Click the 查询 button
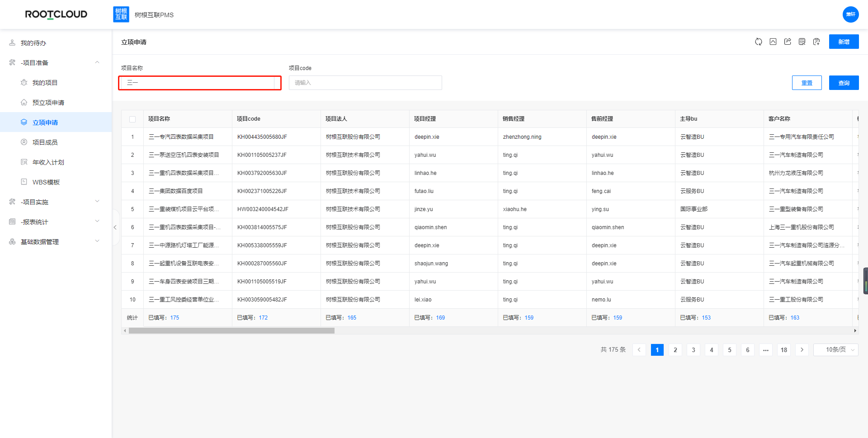The image size is (868, 438). click(844, 83)
